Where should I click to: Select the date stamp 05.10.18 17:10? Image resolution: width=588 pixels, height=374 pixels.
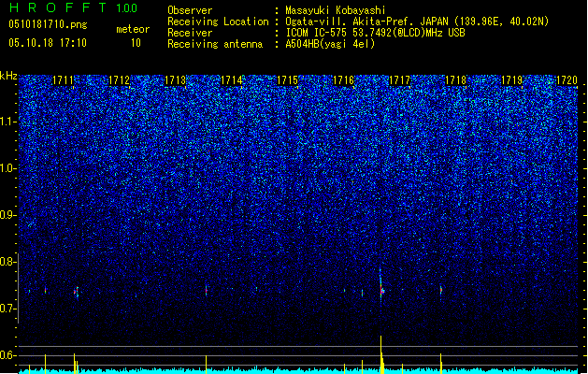point(48,43)
